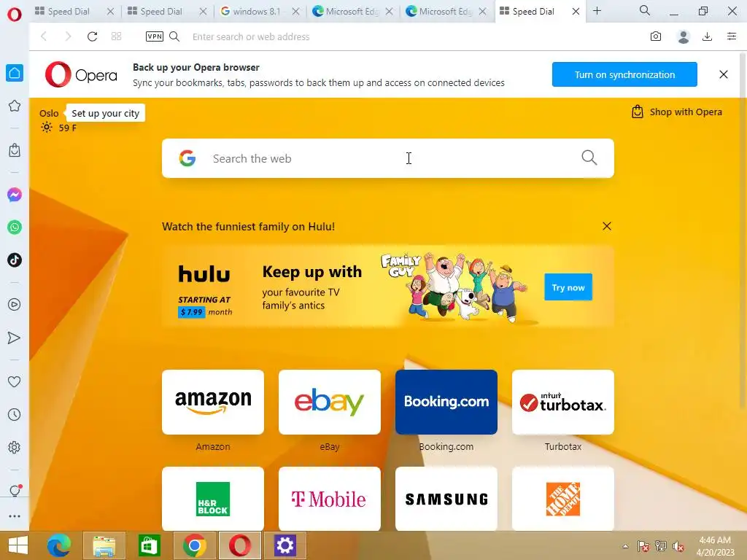Click Turn on synchronization button
The image size is (747, 560).
(x=624, y=74)
